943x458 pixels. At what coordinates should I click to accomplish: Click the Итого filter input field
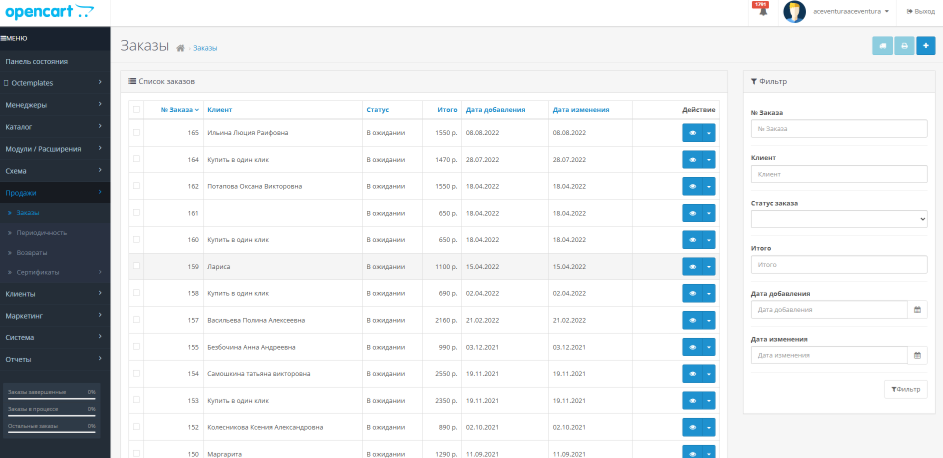click(839, 264)
